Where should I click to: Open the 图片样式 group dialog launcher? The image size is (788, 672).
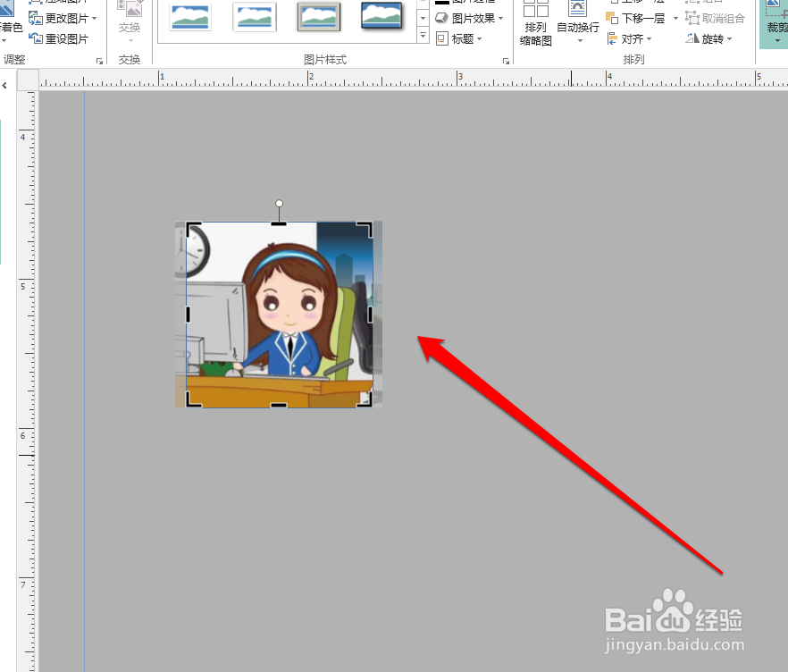coord(506,61)
